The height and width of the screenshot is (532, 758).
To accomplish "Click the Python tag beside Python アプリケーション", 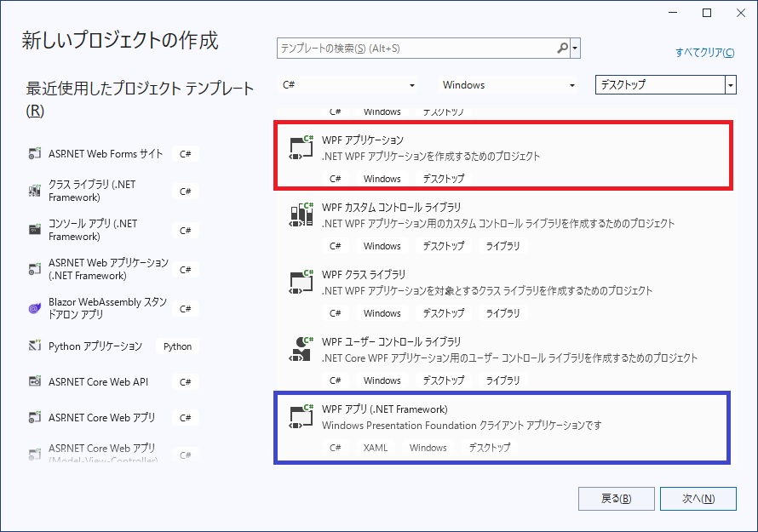I will pyautogui.click(x=177, y=346).
